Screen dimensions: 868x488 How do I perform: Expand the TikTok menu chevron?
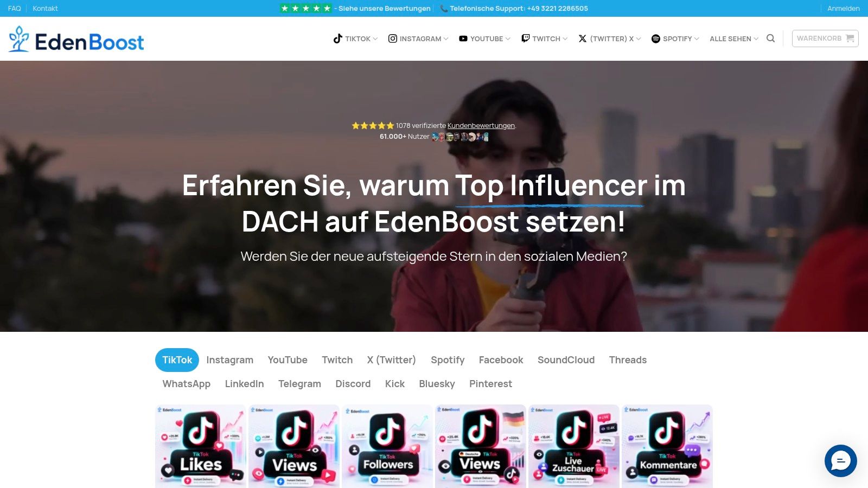tap(375, 38)
